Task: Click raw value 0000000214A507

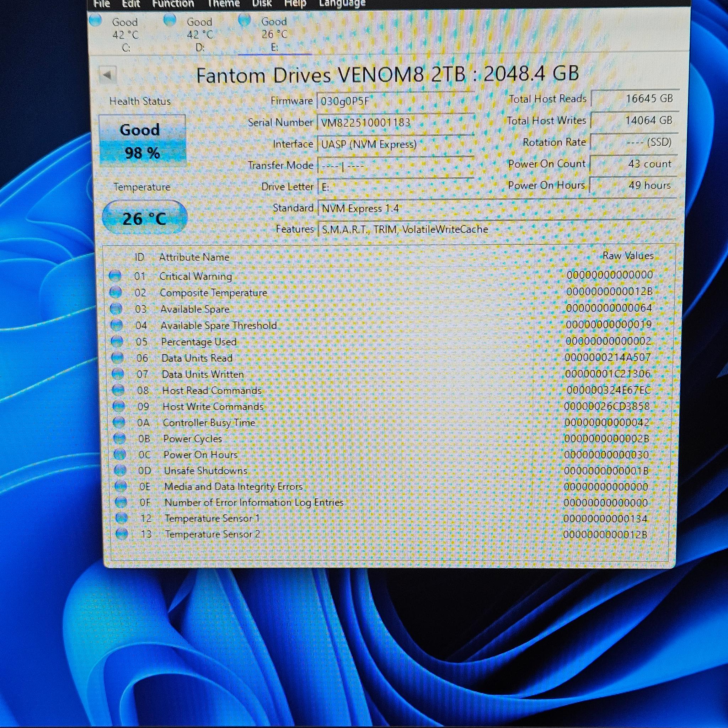Action: (608, 357)
